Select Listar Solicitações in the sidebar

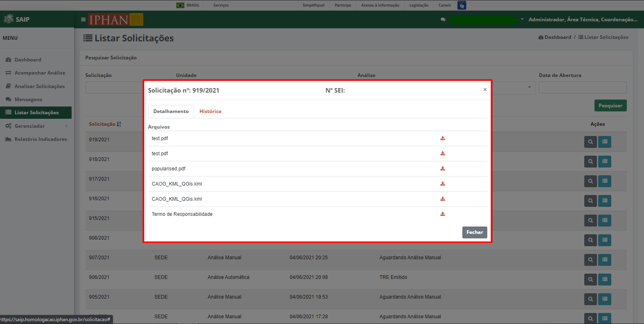pos(36,113)
